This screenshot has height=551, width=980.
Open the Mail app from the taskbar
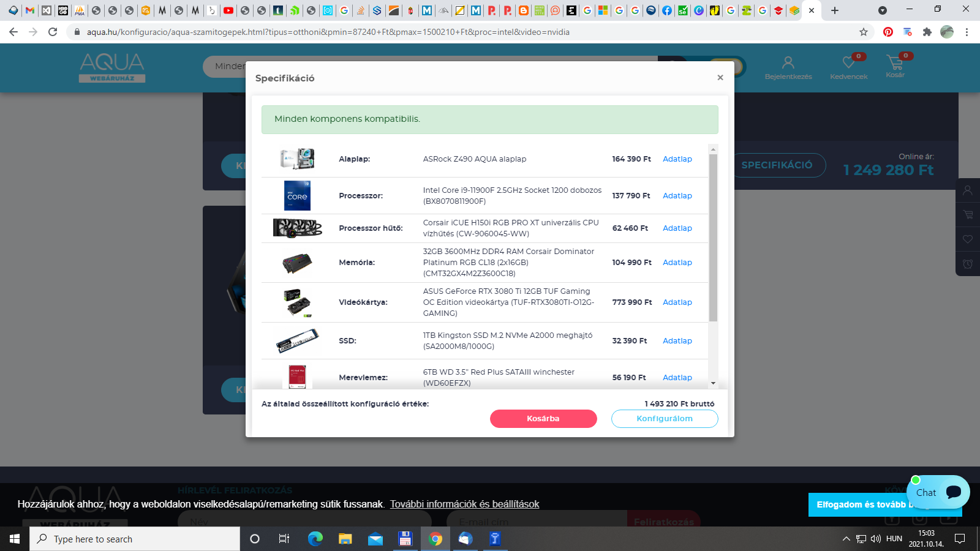click(x=375, y=539)
